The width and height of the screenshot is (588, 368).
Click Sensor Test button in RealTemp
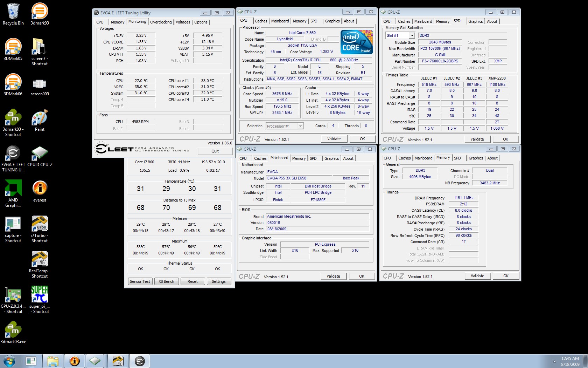pyautogui.click(x=140, y=281)
